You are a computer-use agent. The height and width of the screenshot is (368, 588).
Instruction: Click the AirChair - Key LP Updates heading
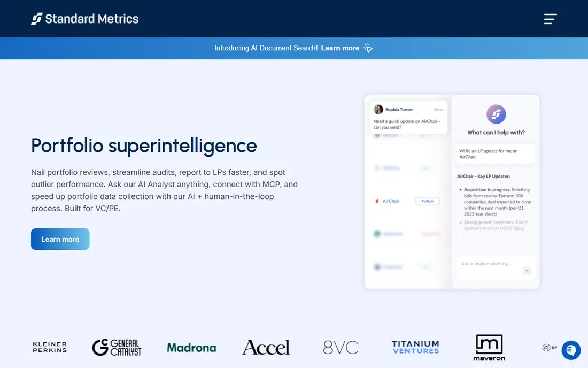pos(483,177)
